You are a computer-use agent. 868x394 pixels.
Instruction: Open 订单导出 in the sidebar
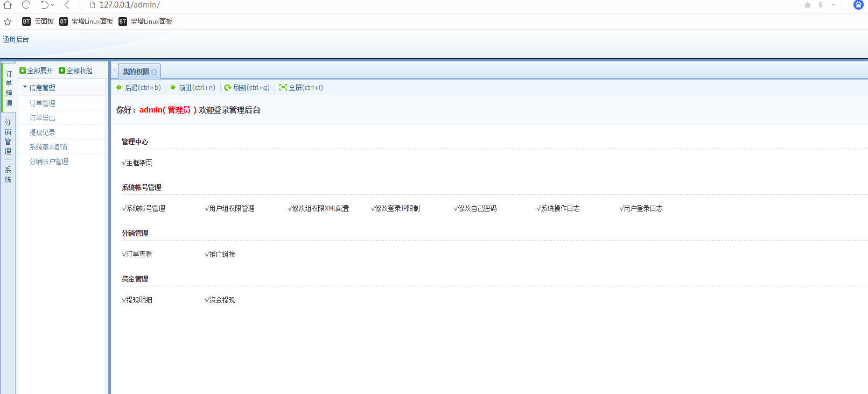click(43, 118)
